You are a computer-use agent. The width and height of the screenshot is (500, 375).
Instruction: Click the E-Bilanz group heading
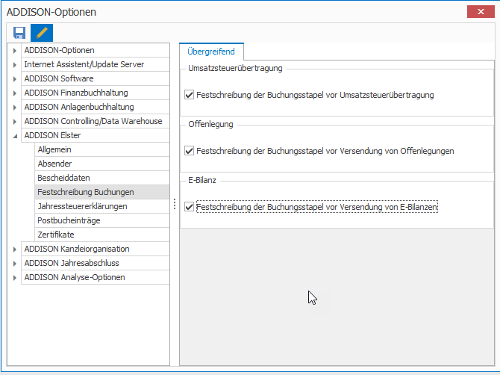[202, 180]
